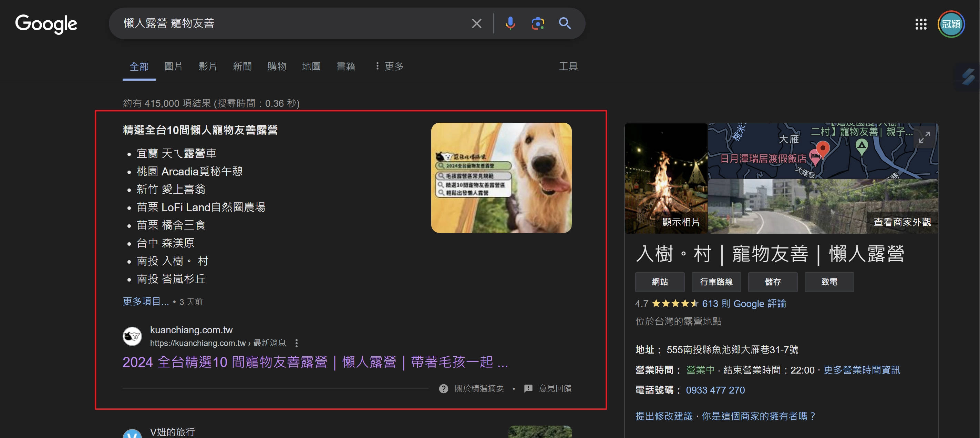Open Google Lens camera search
Image resolution: width=980 pixels, height=438 pixels.
click(x=538, y=23)
